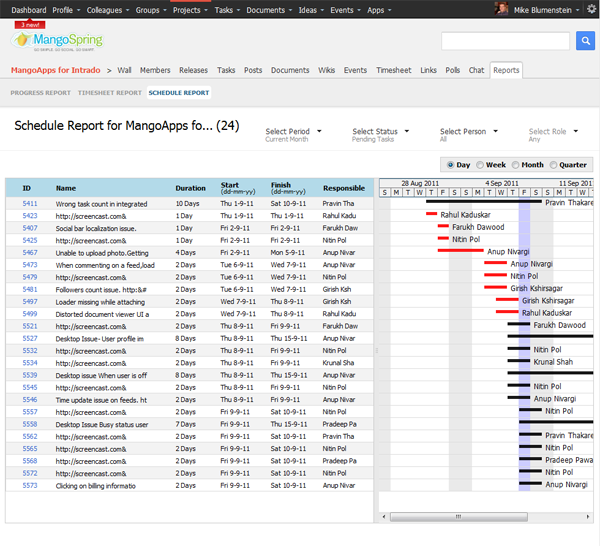The height and width of the screenshot is (546, 600).
Task: Open the top bar Tasks menu
Action: 227,10
